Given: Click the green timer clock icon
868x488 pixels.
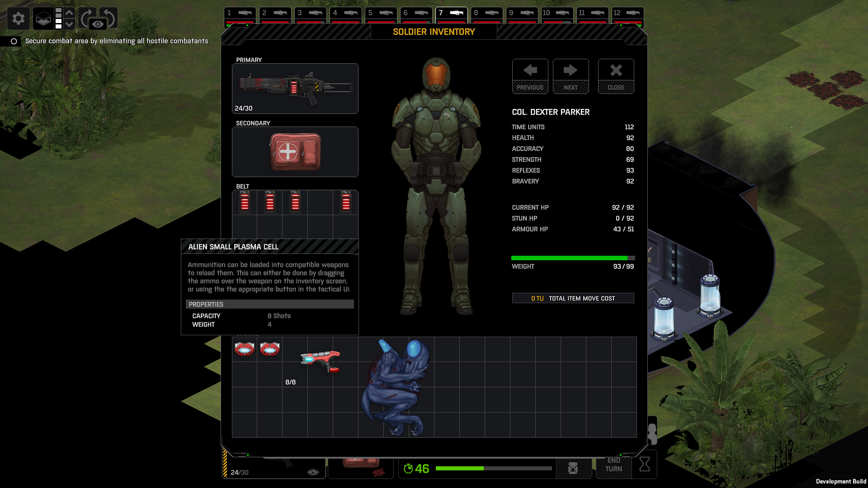Looking at the screenshot, I should [408, 469].
